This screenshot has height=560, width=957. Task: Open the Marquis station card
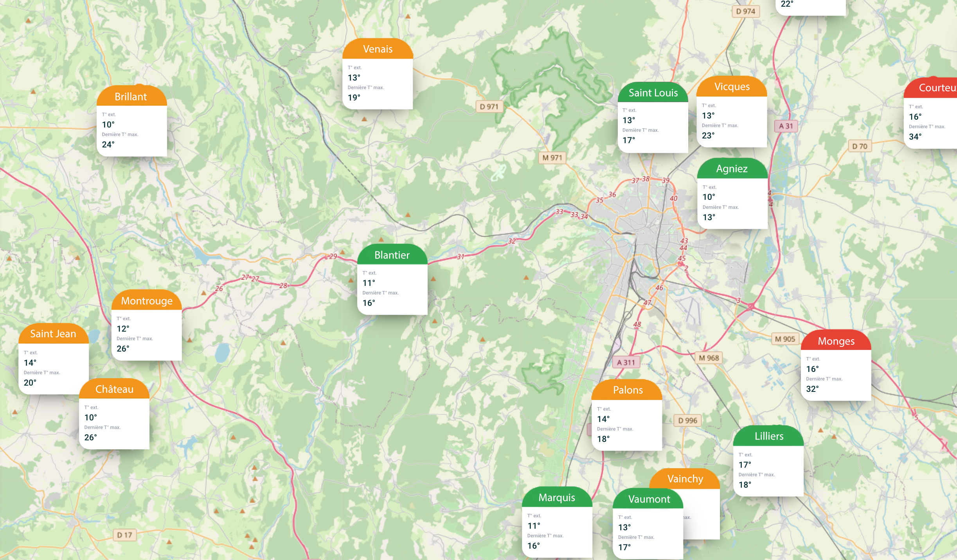click(556, 522)
